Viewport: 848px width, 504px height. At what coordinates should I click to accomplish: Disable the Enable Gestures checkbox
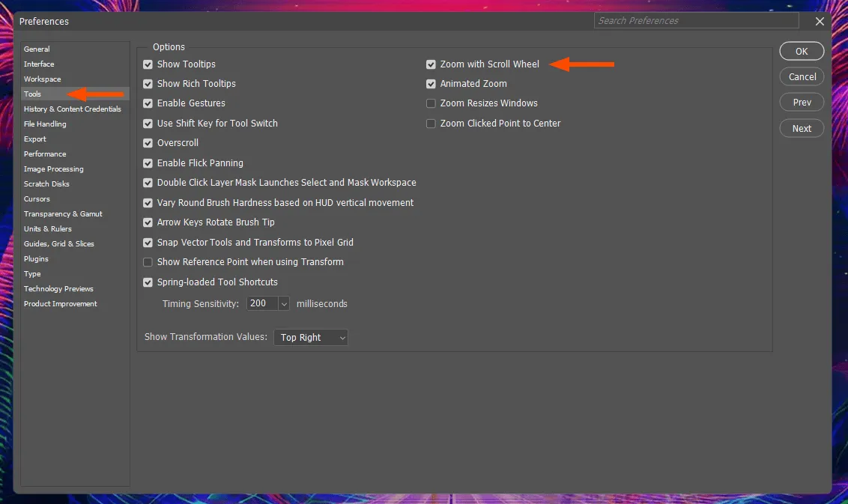coord(148,103)
